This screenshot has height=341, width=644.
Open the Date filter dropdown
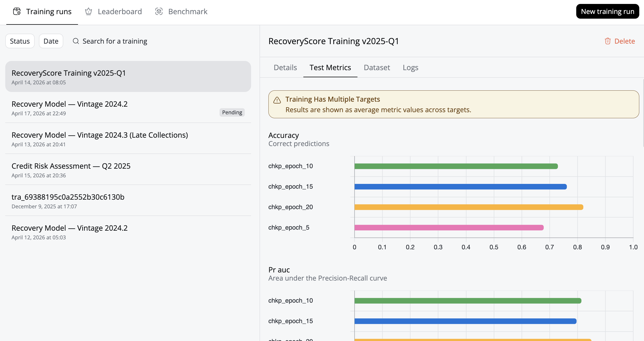51,41
